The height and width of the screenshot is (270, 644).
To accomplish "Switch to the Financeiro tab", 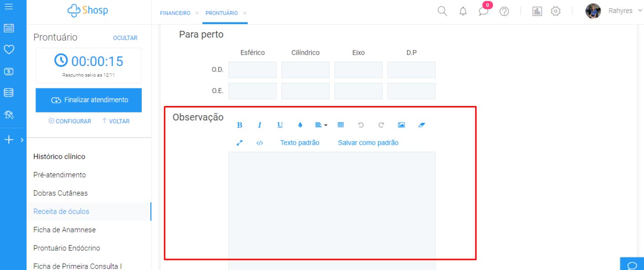I will pos(175,13).
